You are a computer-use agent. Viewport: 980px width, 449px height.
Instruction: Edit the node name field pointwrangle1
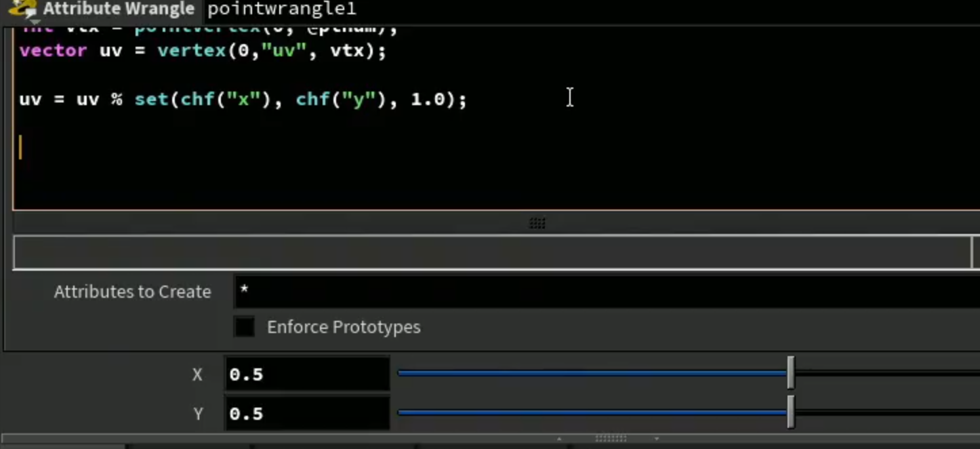point(281,9)
